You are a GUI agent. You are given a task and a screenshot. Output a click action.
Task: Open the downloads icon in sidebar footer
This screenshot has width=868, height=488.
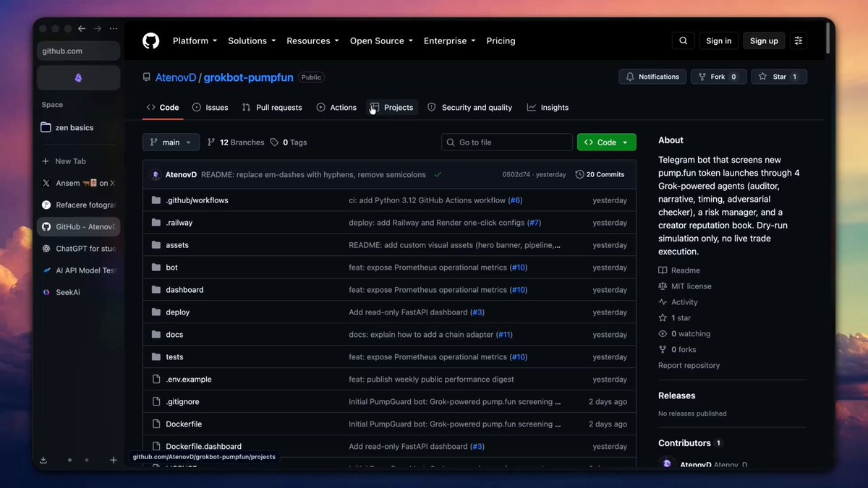pyautogui.click(x=43, y=460)
